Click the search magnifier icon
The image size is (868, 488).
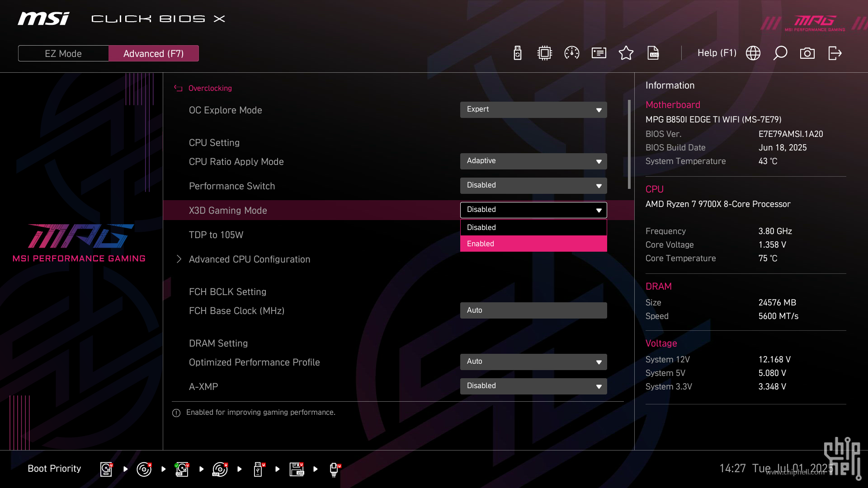pyautogui.click(x=780, y=53)
